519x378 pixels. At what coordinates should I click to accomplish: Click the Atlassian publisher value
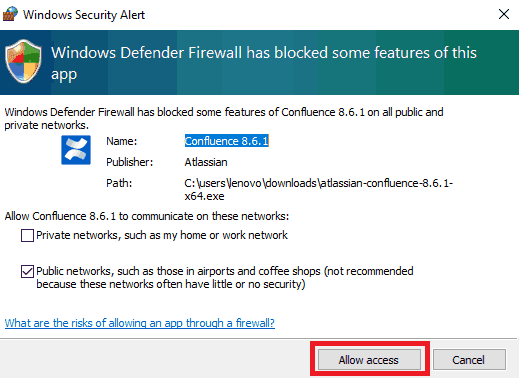[x=206, y=162]
